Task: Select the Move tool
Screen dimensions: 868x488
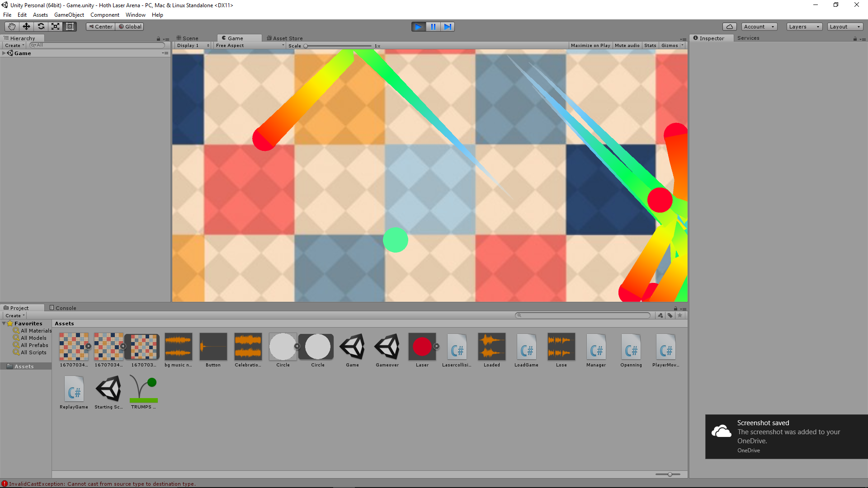Action: (26, 27)
